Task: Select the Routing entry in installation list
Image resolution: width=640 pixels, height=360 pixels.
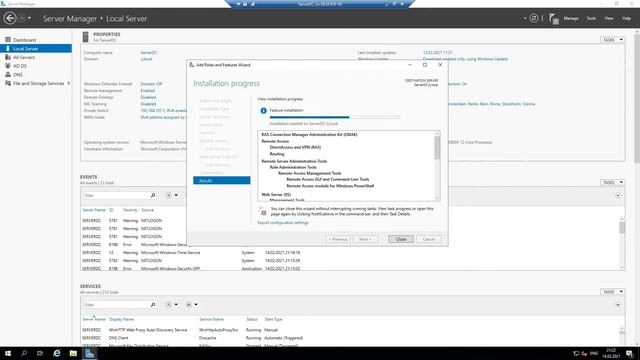Action: tap(277, 154)
